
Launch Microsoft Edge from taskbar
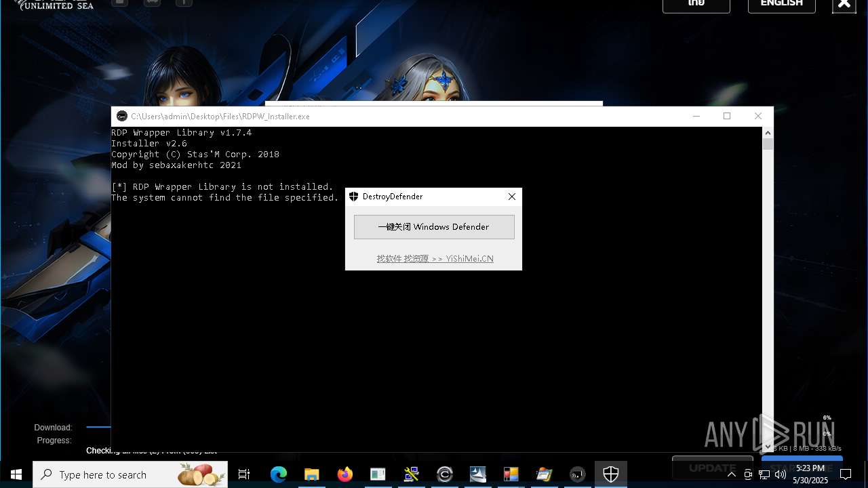coord(279,474)
